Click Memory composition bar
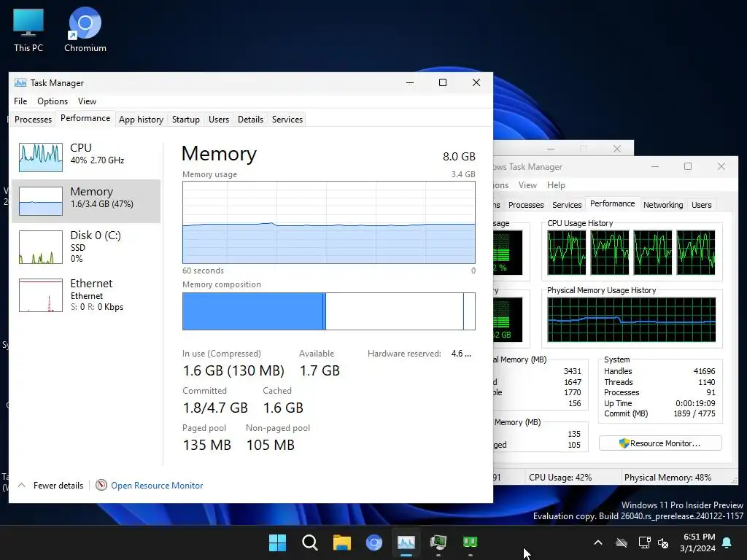Image resolution: width=747 pixels, height=560 pixels. pos(329,311)
